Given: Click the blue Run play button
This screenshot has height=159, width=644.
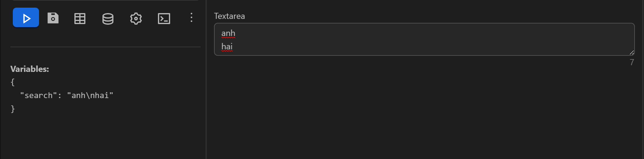Looking at the screenshot, I should pyautogui.click(x=26, y=18).
